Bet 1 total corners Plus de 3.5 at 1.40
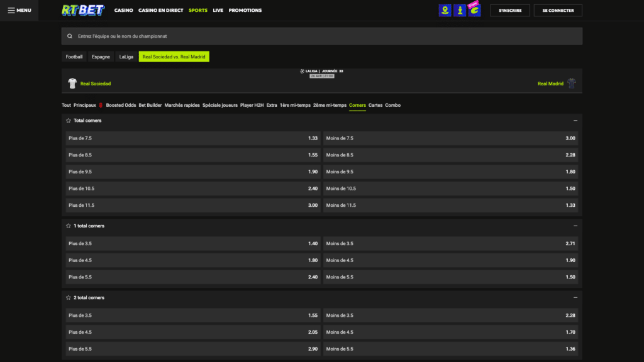 click(x=193, y=244)
